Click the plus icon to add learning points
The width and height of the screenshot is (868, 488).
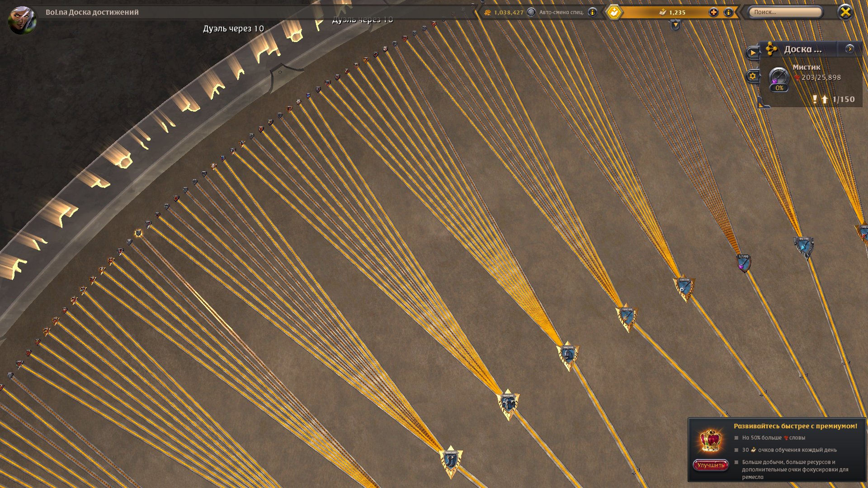coord(713,12)
